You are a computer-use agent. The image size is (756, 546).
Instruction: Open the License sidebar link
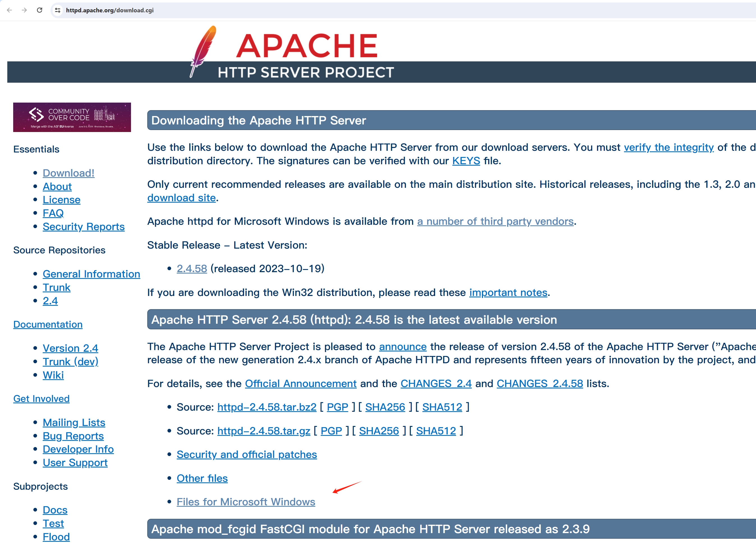tap(61, 200)
